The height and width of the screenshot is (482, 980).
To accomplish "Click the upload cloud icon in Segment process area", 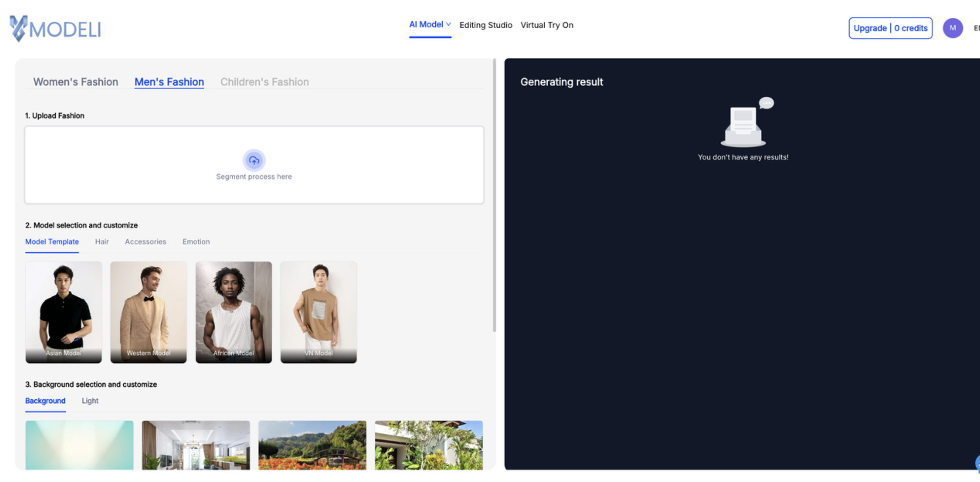I will [x=254, y=160].
